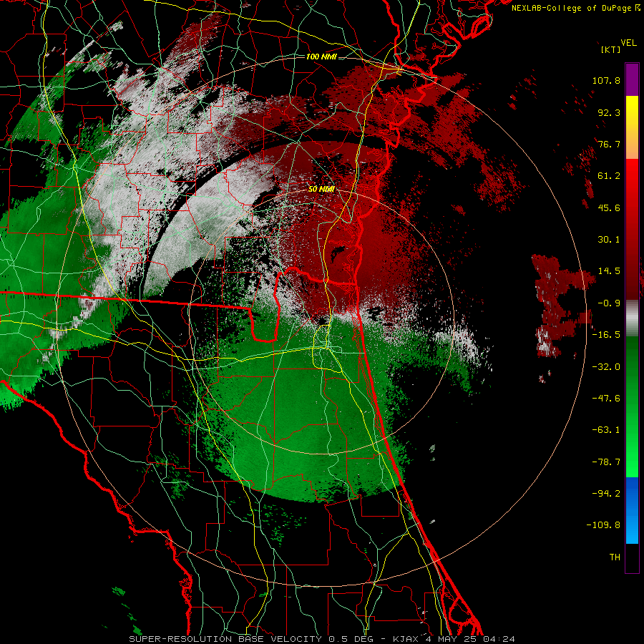The height and width of the screenshot is (644, 644).
Task: Pick the gray near-zero band on color bar
Action: [632, 318]
